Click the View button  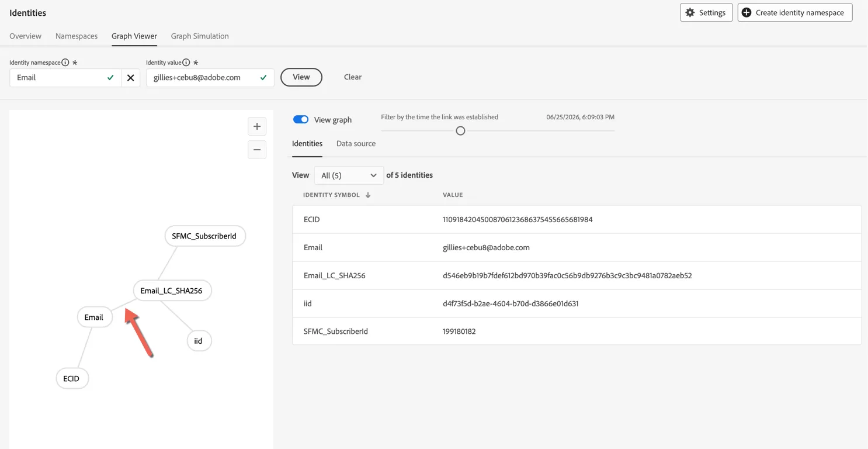pos(301,77)
